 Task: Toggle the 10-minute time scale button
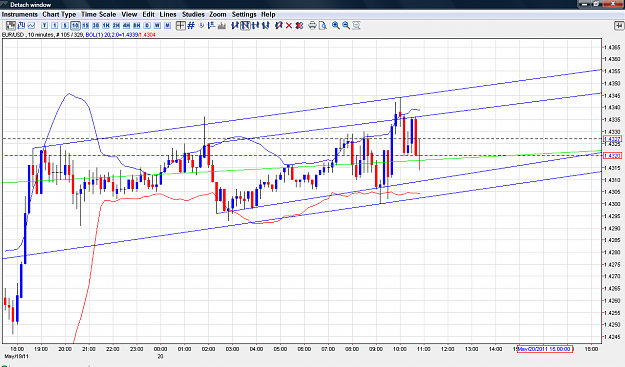(x=75, y=26)
